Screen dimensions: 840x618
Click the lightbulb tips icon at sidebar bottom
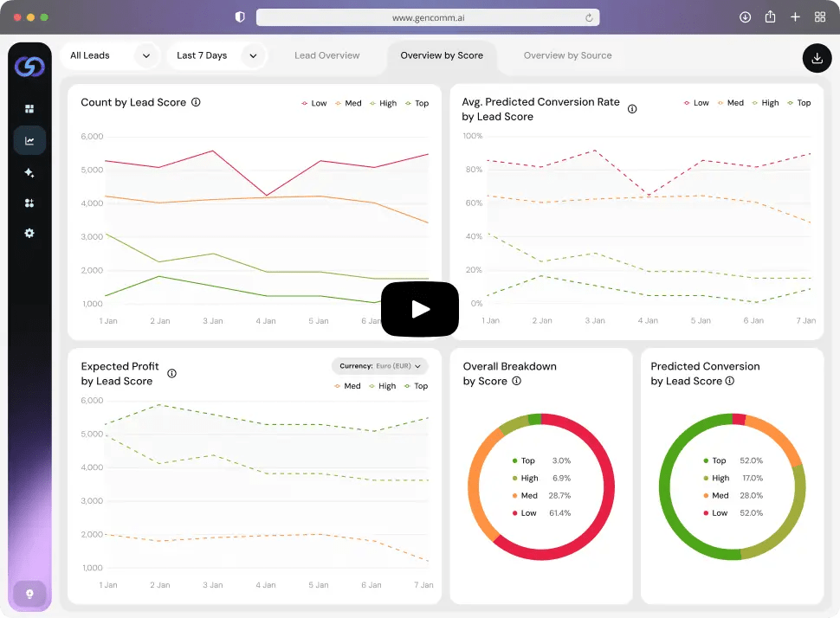pyautogui.click(x=29, y=594)
